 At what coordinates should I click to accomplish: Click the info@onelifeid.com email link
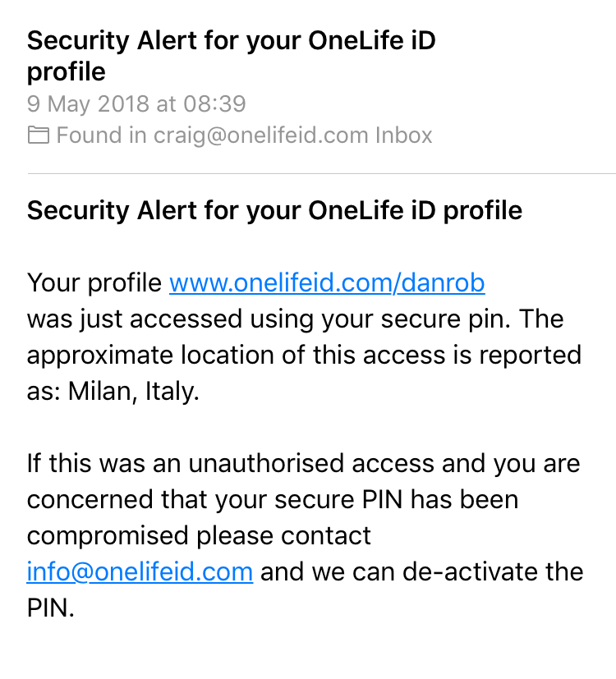point(140,571)
